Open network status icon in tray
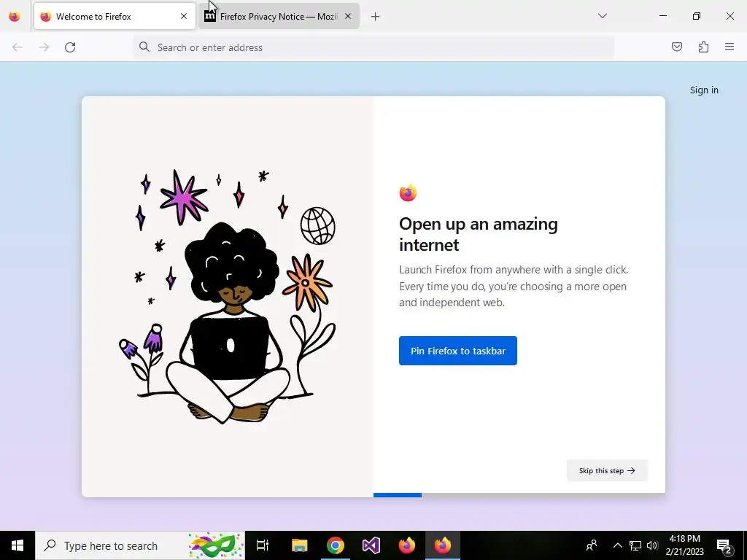This screenshot has width=747, height=560. [635, 545]
